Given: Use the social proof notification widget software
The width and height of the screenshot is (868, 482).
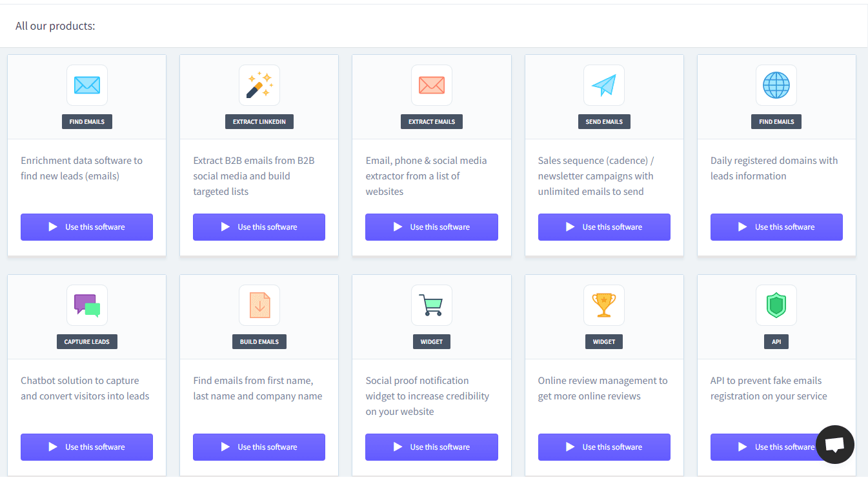Looking at the screenshot, I should tap(432, 447).
